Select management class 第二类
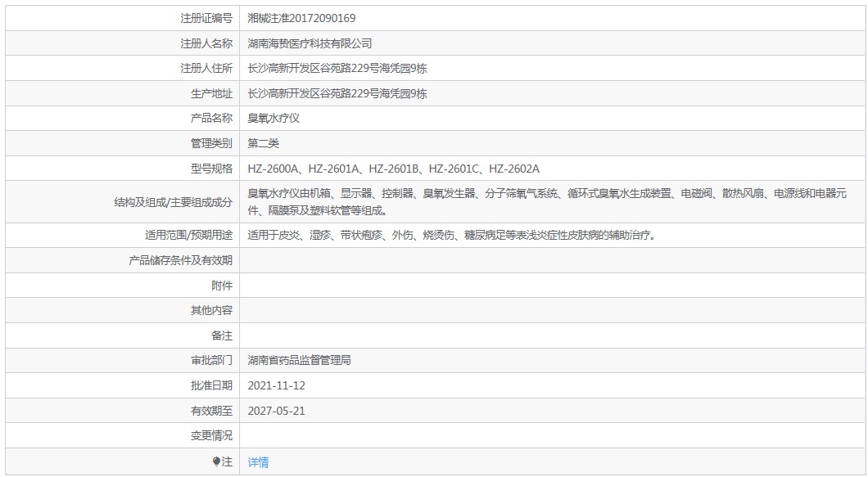The height and width of the screenshot is (477, 868). click(263, 143)
